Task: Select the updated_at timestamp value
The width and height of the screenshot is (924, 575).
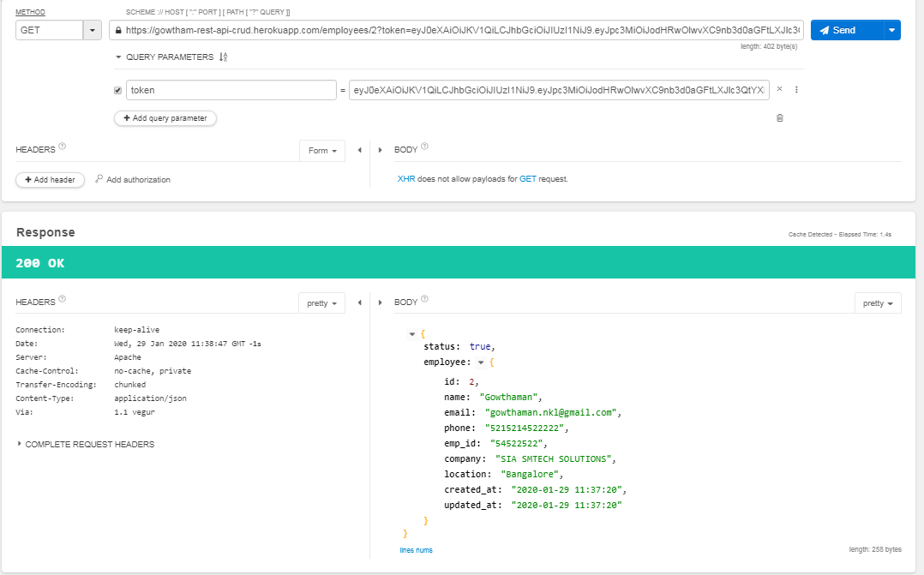Action: pos(567,504)
